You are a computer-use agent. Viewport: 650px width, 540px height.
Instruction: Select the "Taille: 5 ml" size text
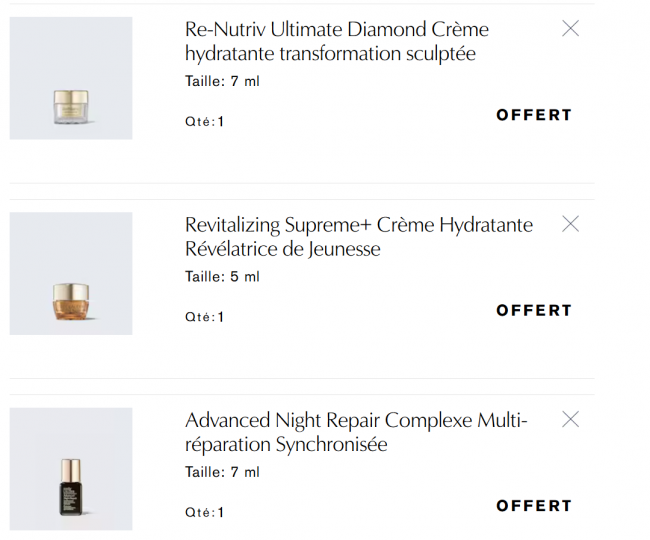[x=222, y=276]
